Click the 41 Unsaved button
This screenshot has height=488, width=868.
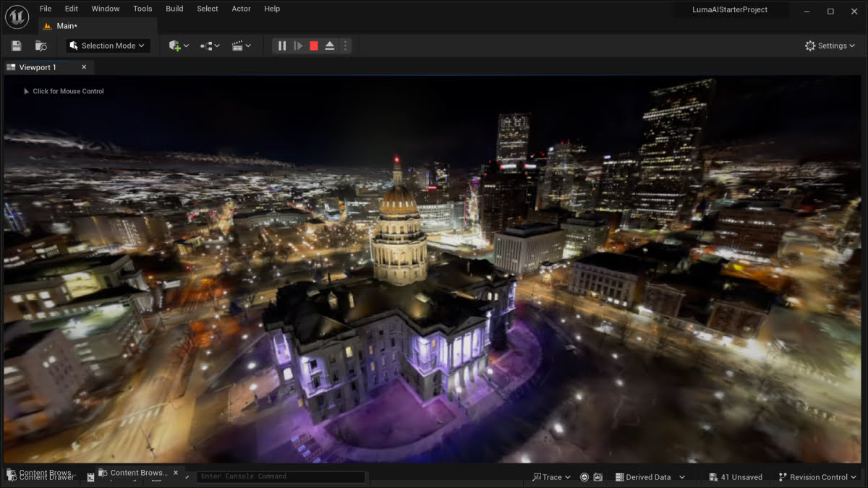point(736,477)
